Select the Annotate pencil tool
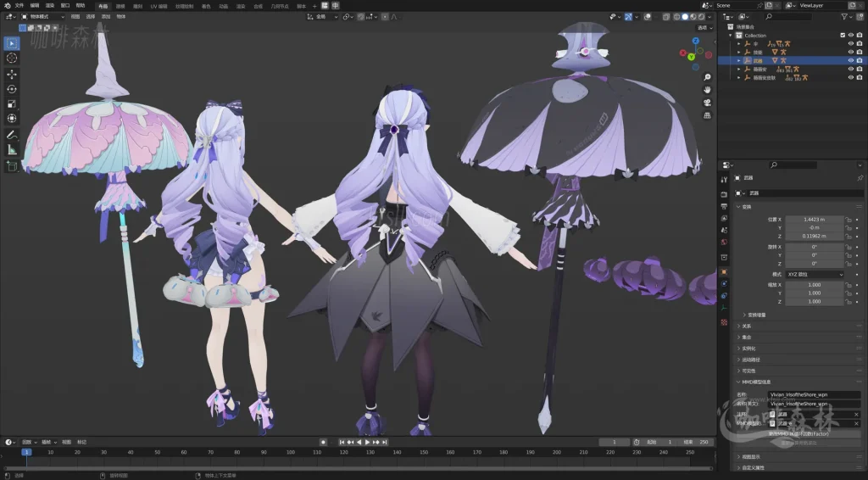This screenshot has width=868, height=480. point(12,135)
